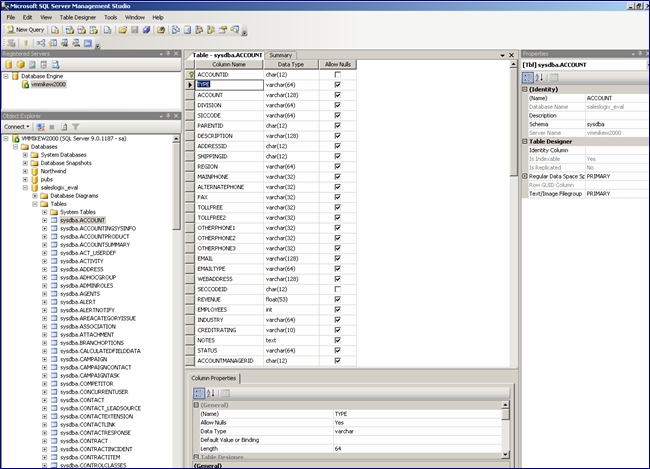Image resolution: width=650 pixels, height=469 pixels.
Task: Toggle Allow Nulls for REGION column
Action: click(x=337, y=166)
